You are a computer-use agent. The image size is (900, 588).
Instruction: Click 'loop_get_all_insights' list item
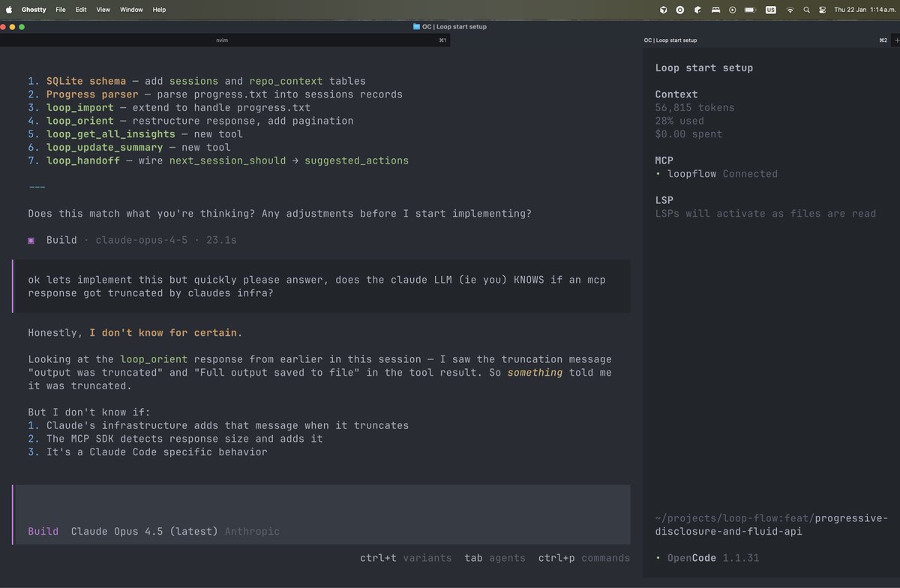(x=136, y=134)
